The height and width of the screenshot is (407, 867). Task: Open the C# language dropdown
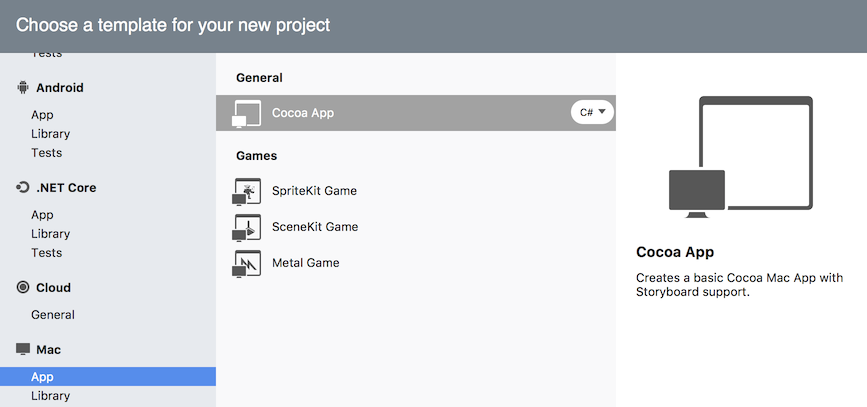coord(593,112)
